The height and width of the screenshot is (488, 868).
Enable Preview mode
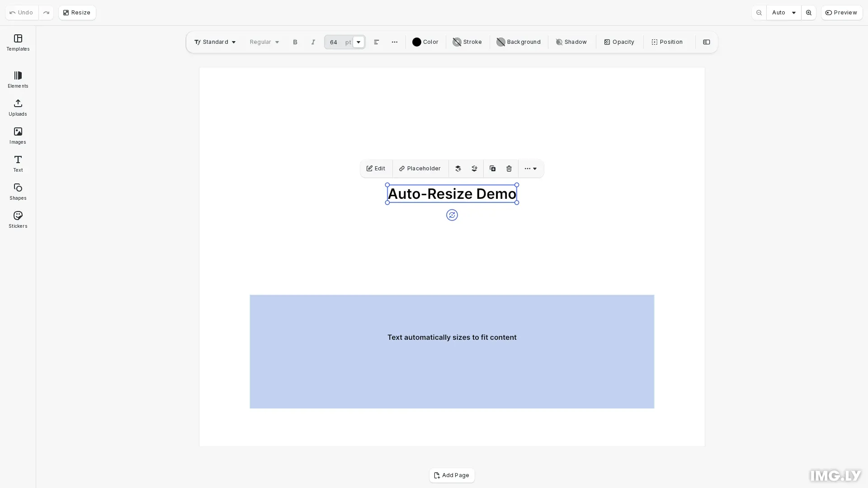(841, 12)
